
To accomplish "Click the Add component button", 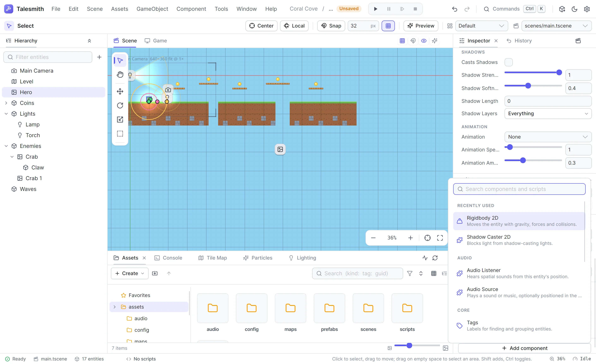I will [524, 348].
